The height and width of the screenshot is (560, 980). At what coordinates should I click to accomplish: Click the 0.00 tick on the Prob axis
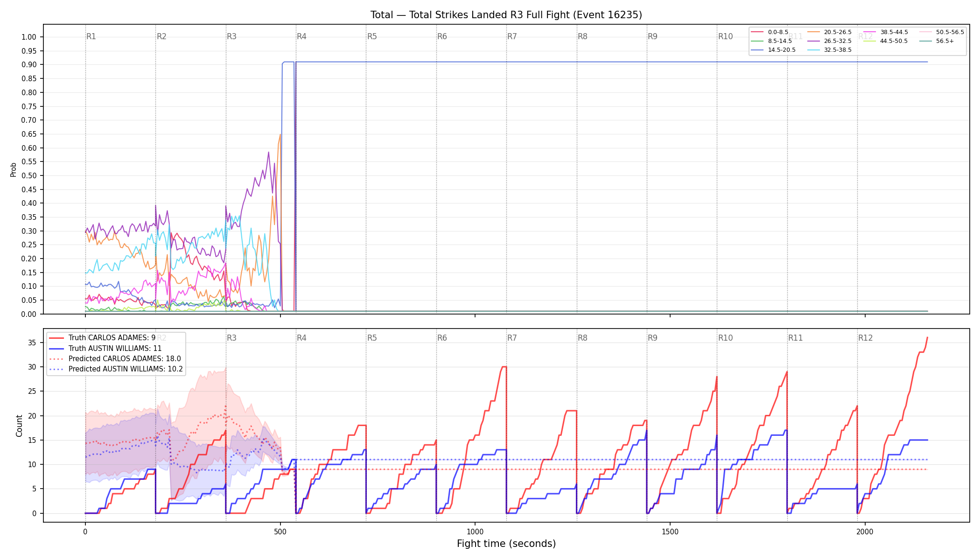click(29, 314)
